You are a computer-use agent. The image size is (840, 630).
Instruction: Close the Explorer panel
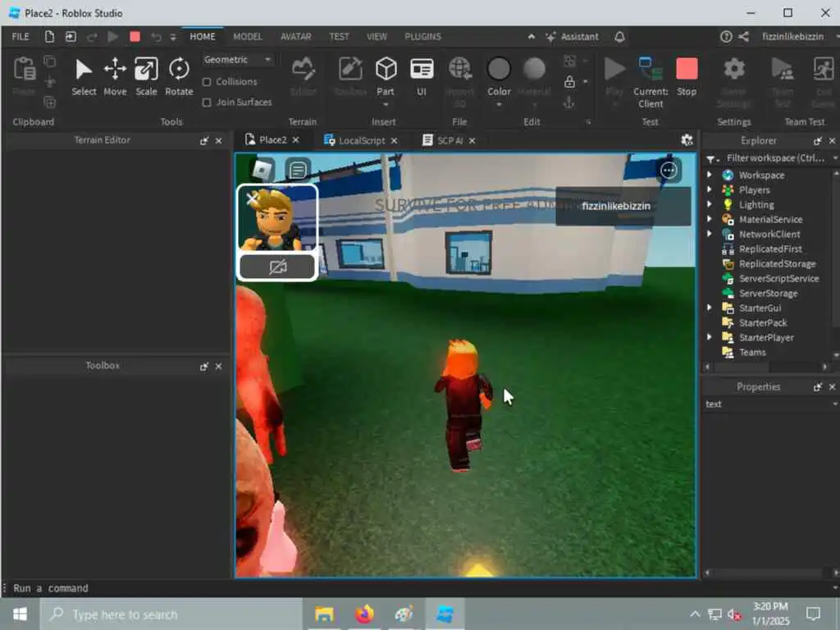click(832, 141)
